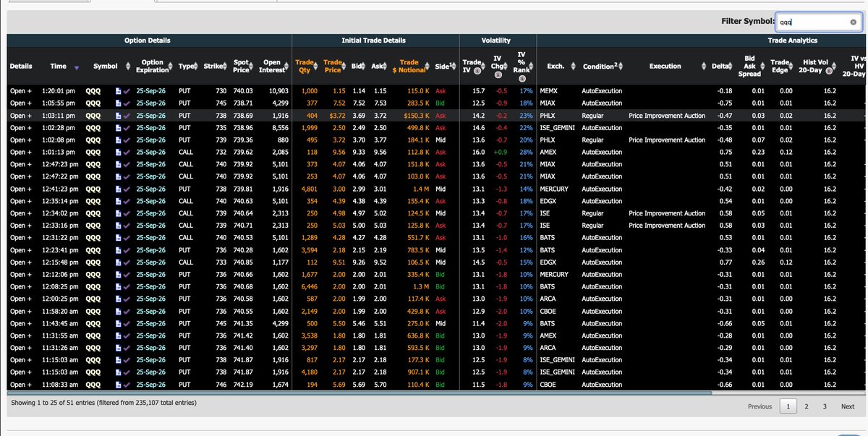Image resolution: width=868 pixels, height=436 pixels.
Task: Open the document icon in the 12:31:22 pm row
Action: (x=119, y=237)
